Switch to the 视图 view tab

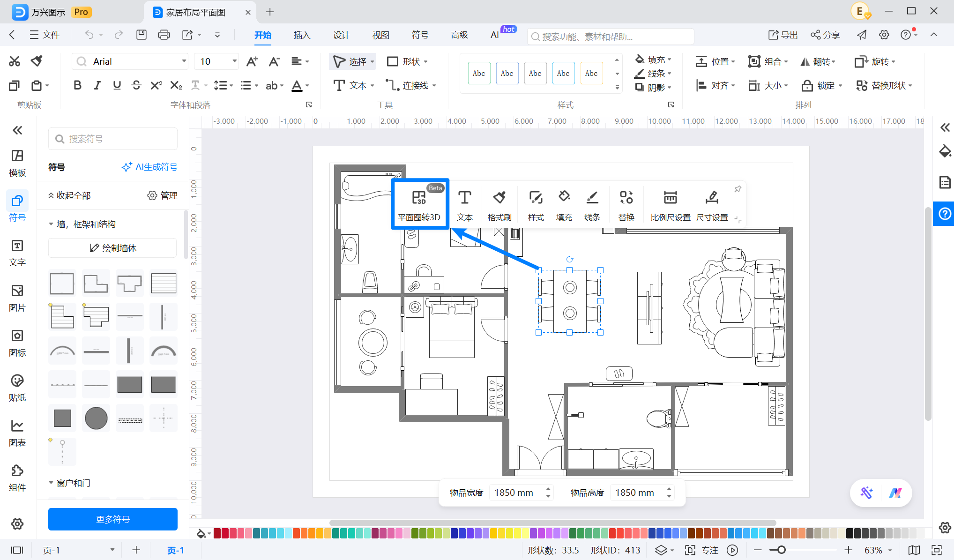380,35
